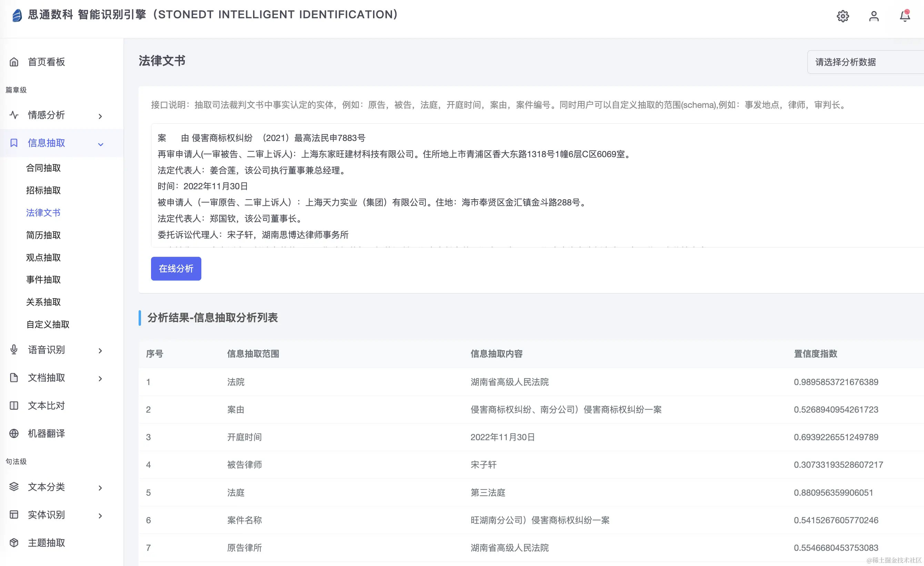Open the 自定义抽取 menu item

(x=48, y=324)
